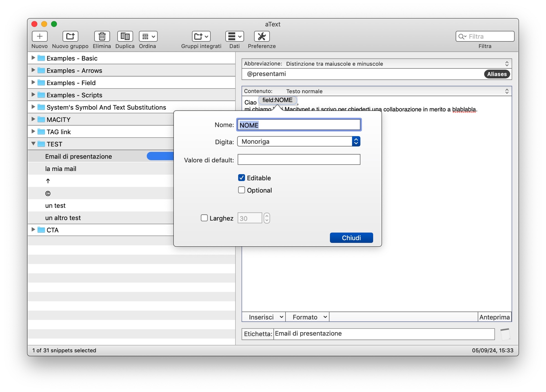Open Preferenze wrench icon
This screenshot has height=392, width=546.
pos(261,36)
